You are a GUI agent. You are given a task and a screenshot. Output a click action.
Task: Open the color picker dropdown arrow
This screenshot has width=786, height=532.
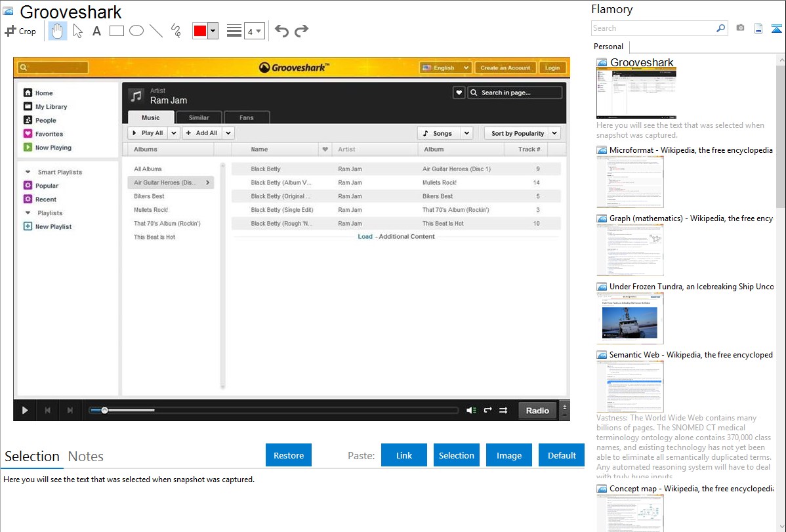[213, 31]
